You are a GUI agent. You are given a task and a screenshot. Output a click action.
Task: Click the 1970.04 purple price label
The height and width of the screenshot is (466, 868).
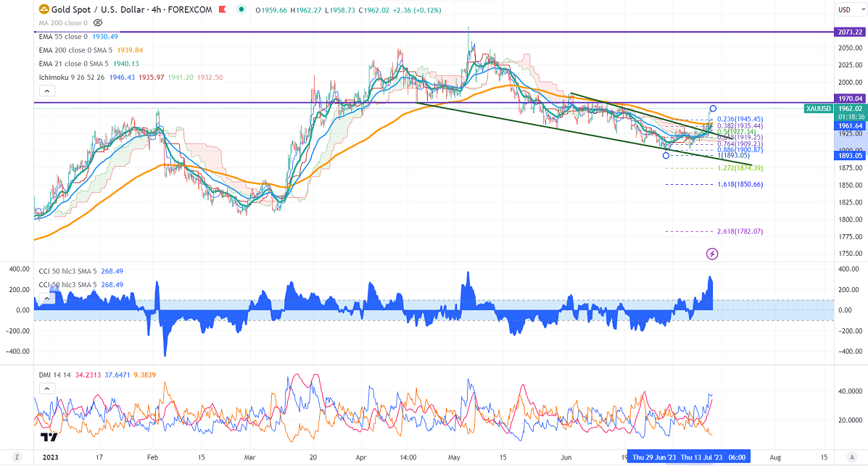[850, 99]
